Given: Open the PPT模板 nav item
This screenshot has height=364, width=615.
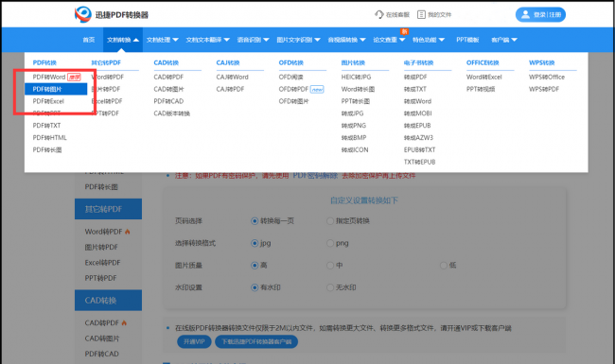Looking at the screenshot, I should click(x=467, y=40).
